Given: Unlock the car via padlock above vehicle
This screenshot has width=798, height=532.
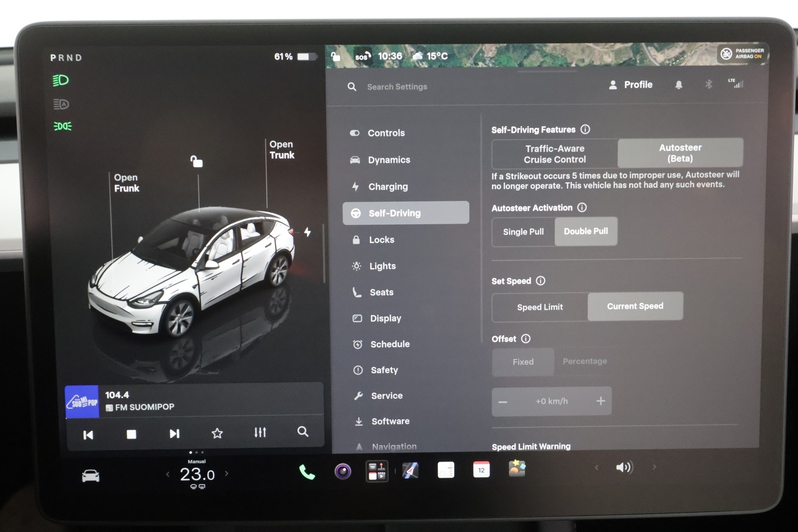Looking at the screenshot, I should coord(197,161).
